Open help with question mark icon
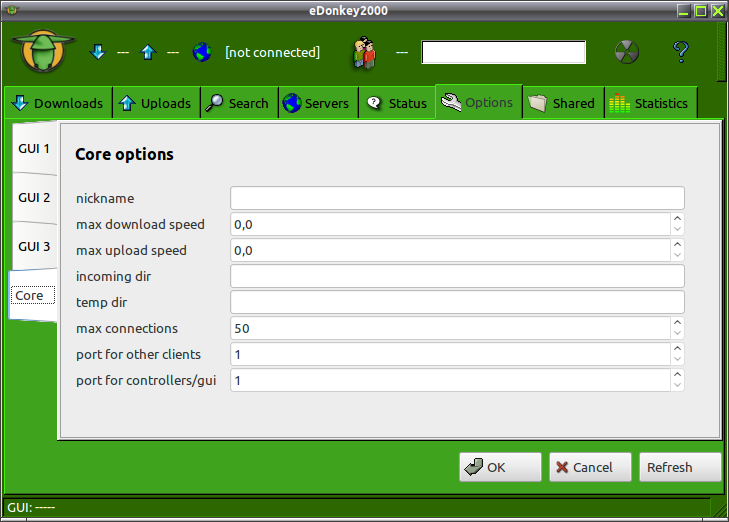 click(681, 51)
